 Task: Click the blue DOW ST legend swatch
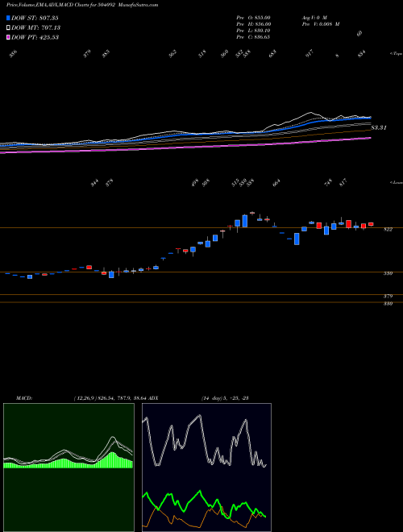[8, 18]
